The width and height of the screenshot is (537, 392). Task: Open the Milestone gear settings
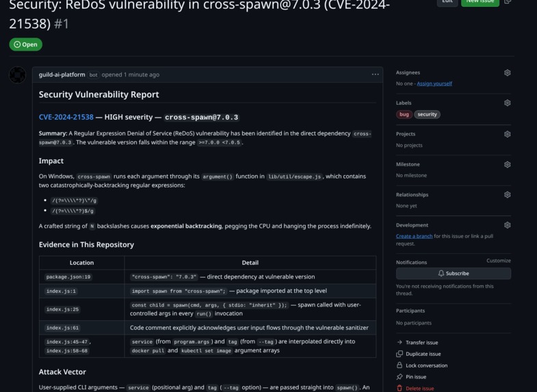tap(507, 164)
